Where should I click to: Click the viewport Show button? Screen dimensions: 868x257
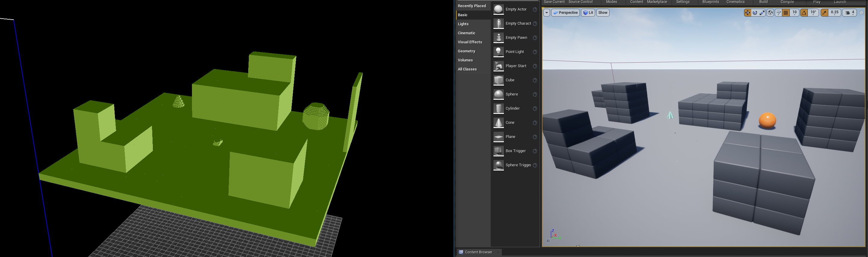603,13
